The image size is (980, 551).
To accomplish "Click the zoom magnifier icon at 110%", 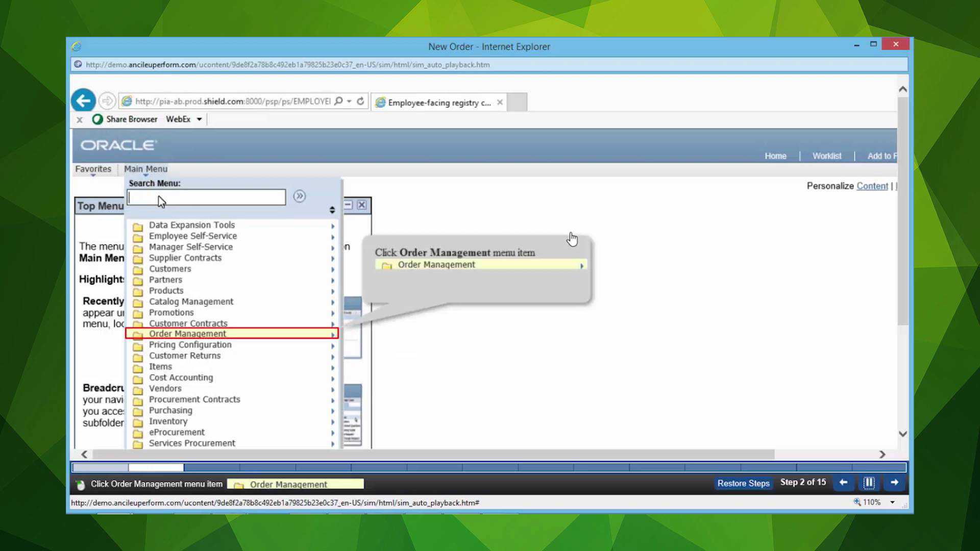I will coord(857,502).
